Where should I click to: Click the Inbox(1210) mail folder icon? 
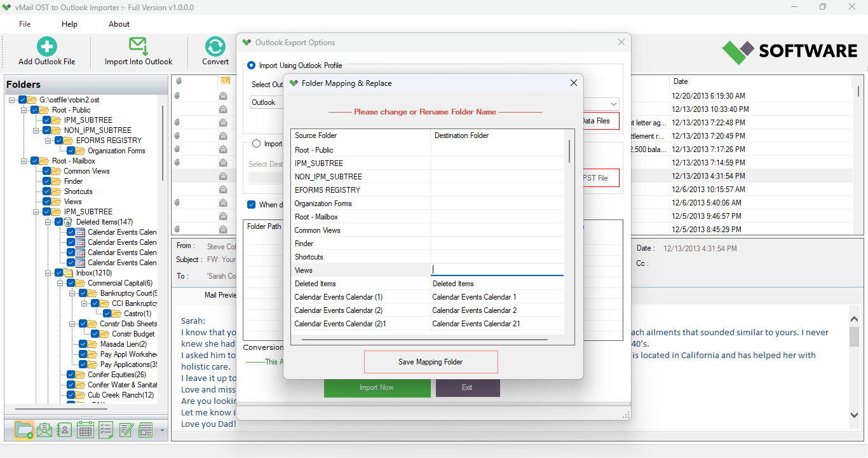point(69,273)
